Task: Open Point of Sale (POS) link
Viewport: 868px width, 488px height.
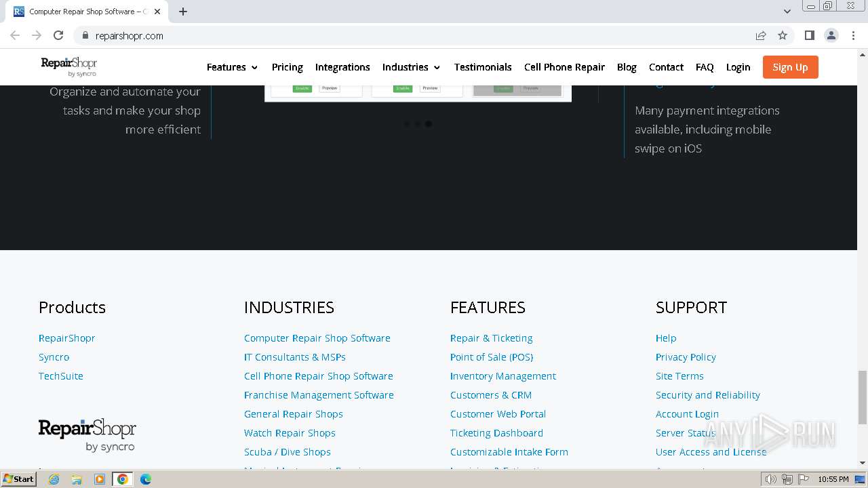Action: [491, 357]
